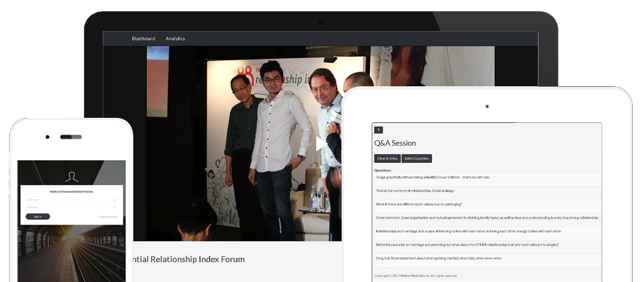Click the Username field on phone
Screen dimensions: 644x282
tap(72, 200)
